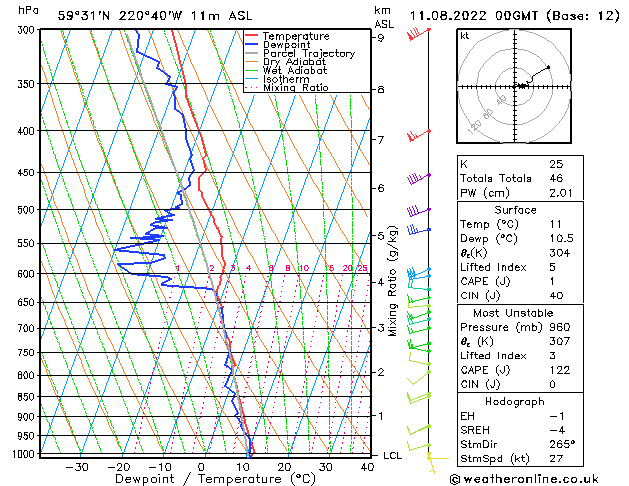Click the coordinates title "59°31'N 220°40'W 11m ASL"

point(155,16)
